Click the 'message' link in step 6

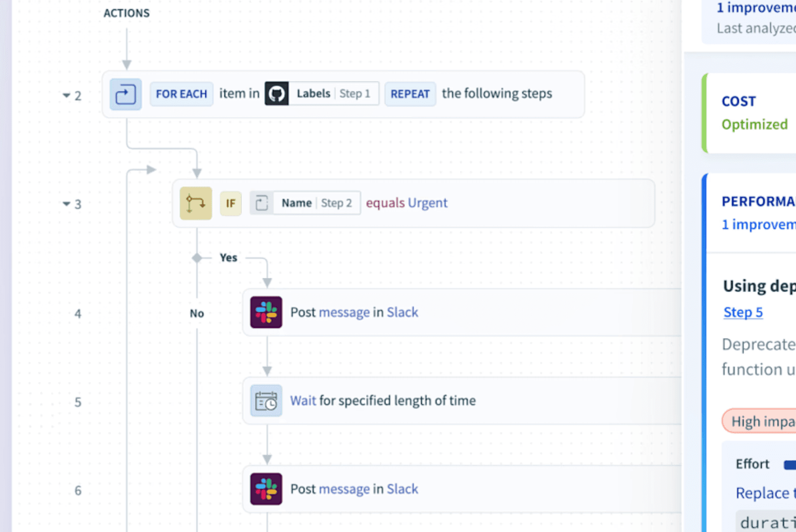click(344, 489)
